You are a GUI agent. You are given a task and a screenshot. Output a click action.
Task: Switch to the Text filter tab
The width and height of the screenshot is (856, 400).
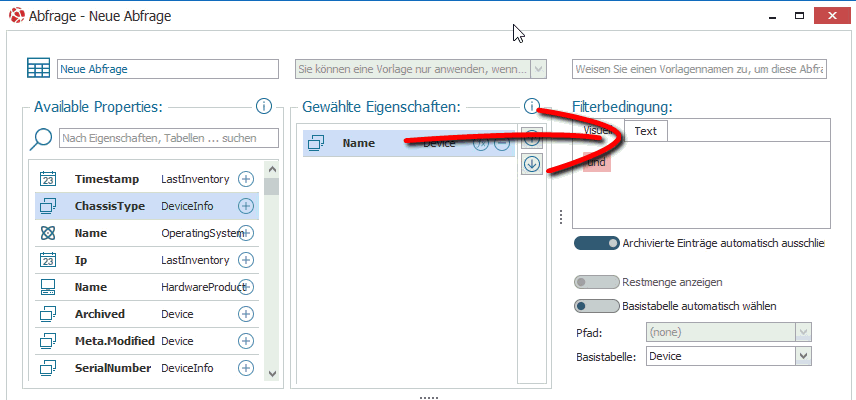click(x=646, y=131)
